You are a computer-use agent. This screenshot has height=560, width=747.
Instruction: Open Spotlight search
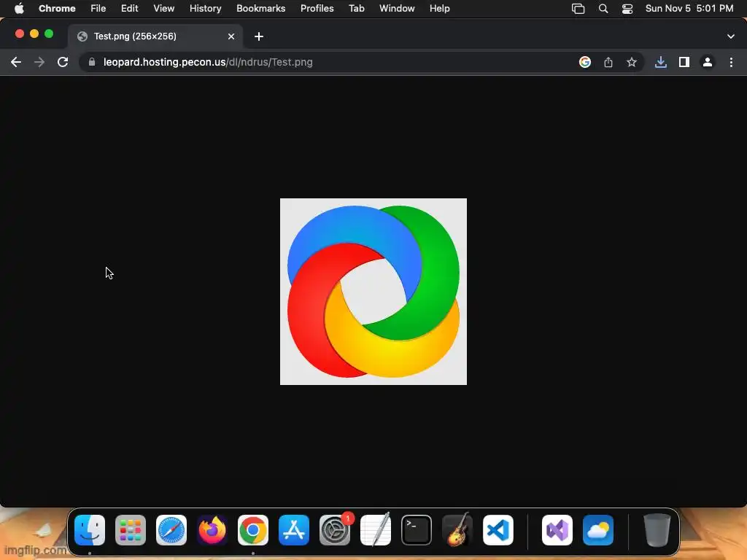603,9
